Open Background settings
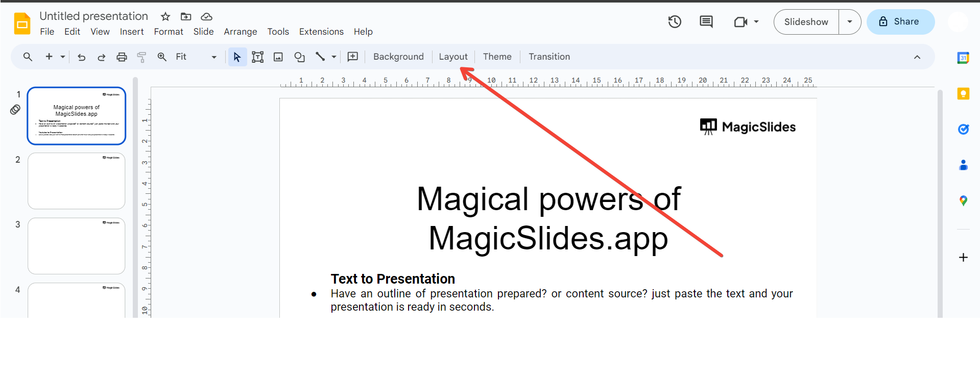980x379 pixels. point(398,57)
